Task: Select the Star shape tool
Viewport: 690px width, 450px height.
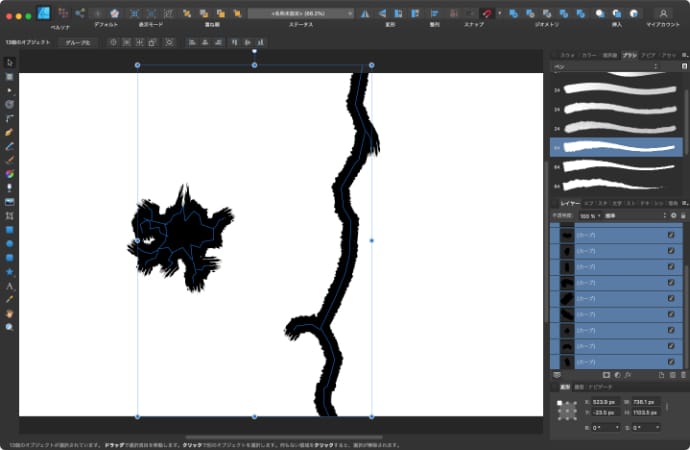Action: coord(9,271)
